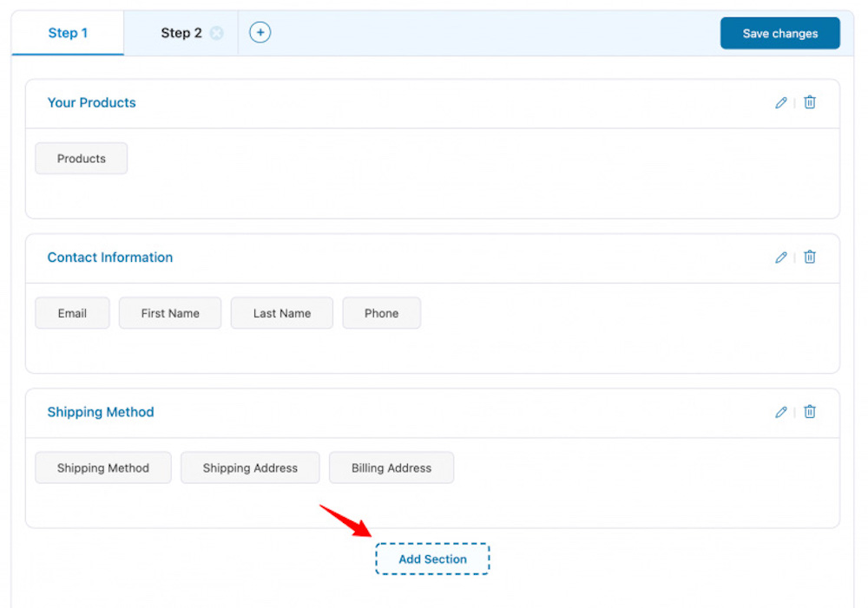Open the Step 2 tab
This screenshot has height=608, width=868.
point(181,33)
